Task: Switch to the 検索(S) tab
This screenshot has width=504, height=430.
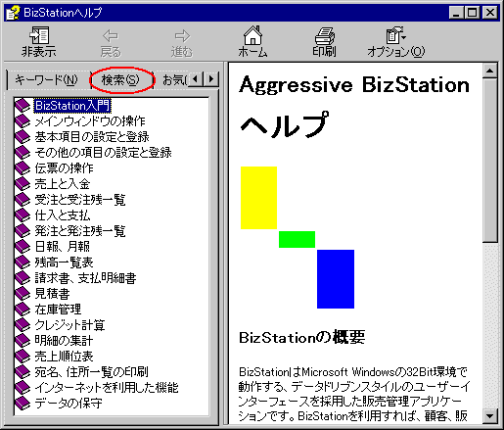Action: click(x=120, y=79)
